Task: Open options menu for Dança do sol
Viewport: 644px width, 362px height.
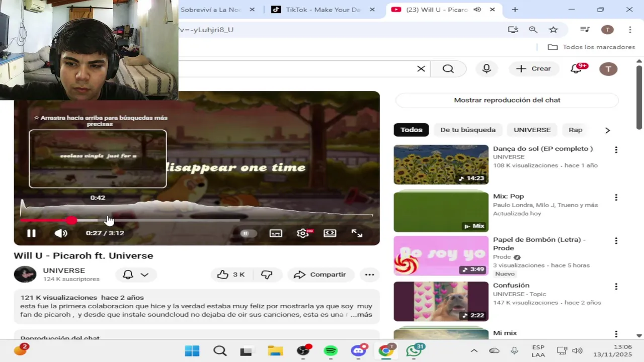Action: tap(616, 150)
